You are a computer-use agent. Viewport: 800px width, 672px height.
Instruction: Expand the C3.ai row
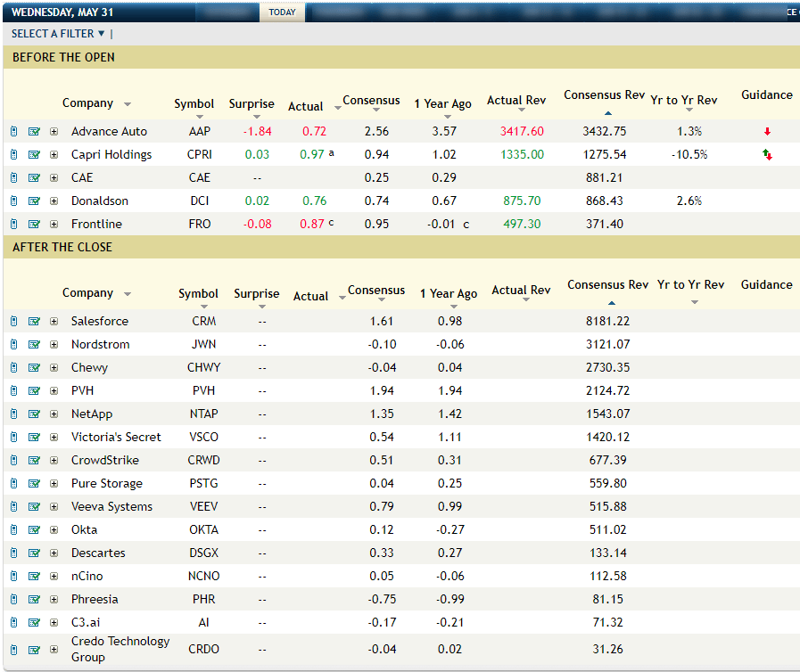(54, 623)
